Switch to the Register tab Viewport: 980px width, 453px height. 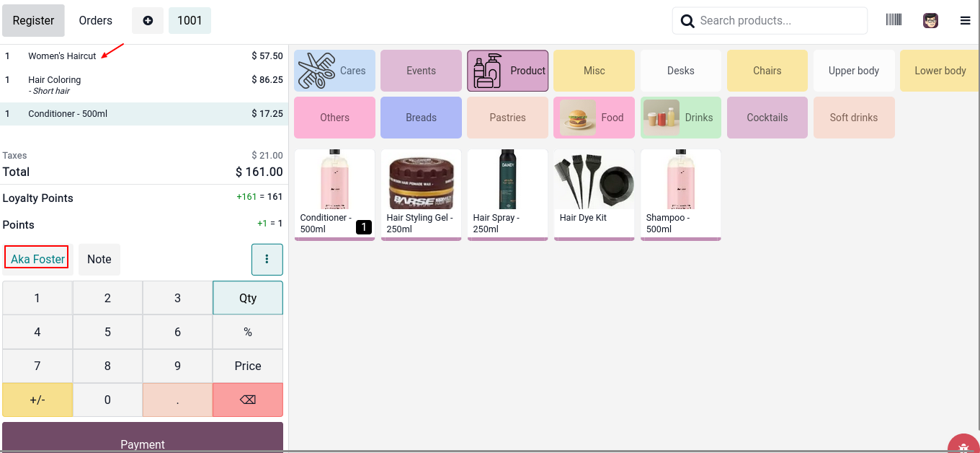coord(33,20)
